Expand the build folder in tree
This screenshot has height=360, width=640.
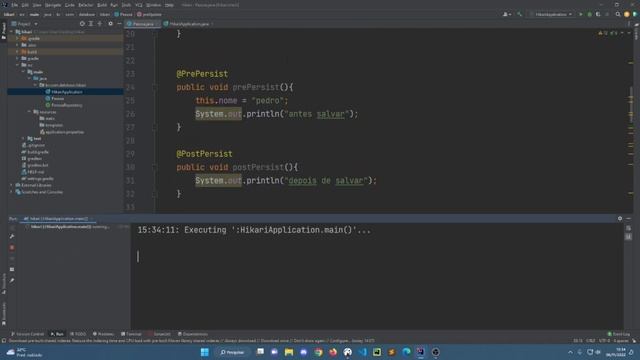[x=17, y=52]
